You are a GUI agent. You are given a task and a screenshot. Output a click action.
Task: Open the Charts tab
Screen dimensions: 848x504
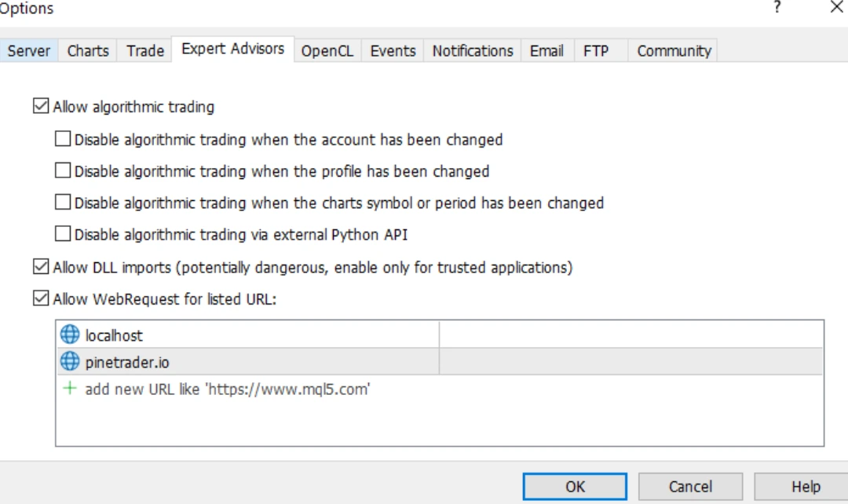[x=88, y=51]
